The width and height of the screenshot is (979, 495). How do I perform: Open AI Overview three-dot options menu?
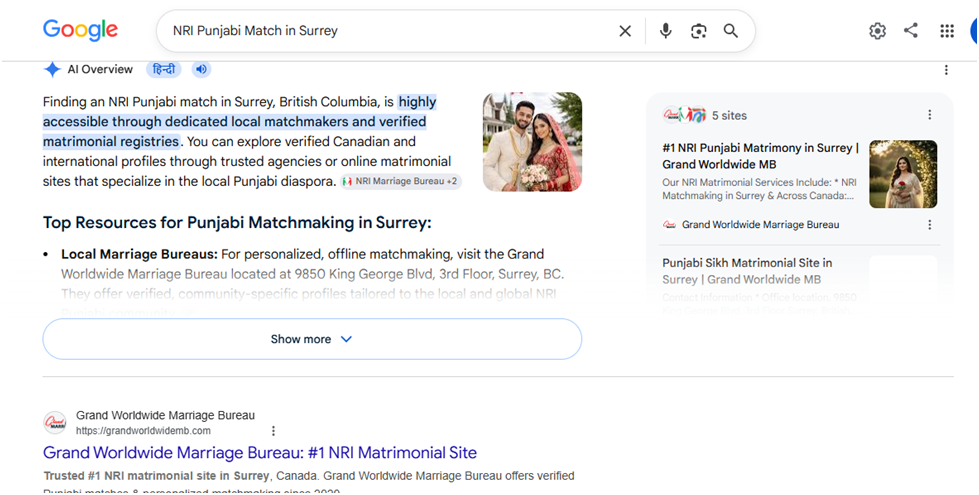click(946, 70)
